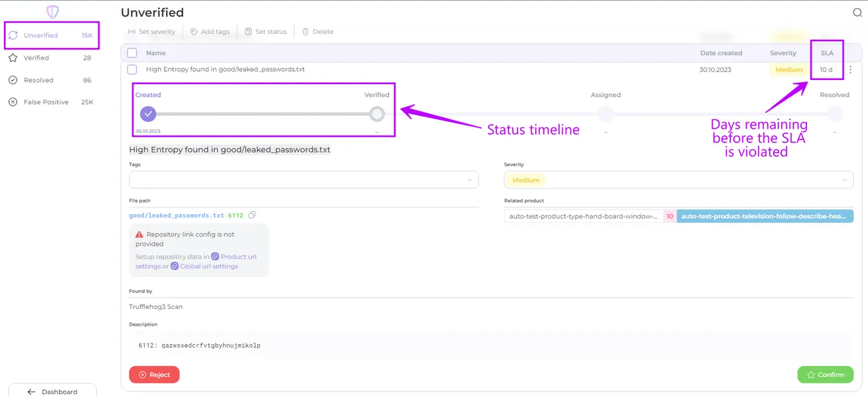
Task: Click the shield logo icon
Action: point(52,12)
